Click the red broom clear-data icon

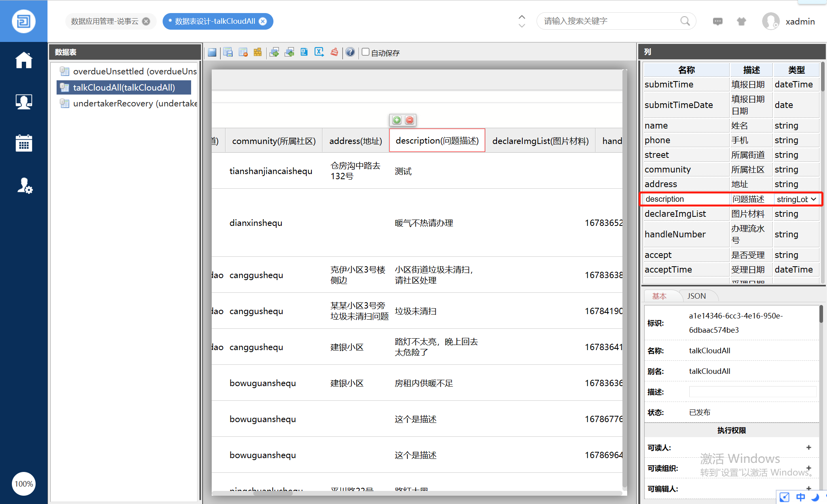point(334,52)
